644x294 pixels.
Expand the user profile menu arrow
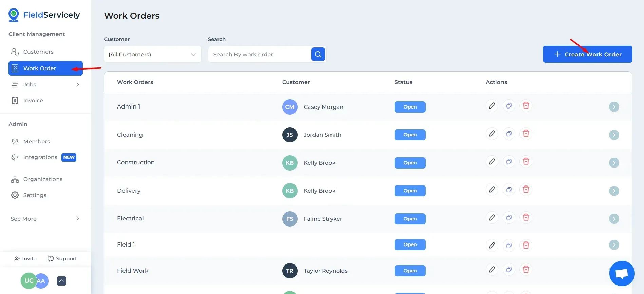pos(61,281)
